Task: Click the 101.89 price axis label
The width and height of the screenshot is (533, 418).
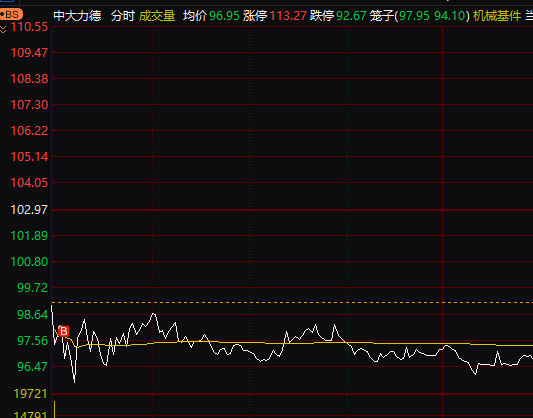Action: (x=29, y=236)
